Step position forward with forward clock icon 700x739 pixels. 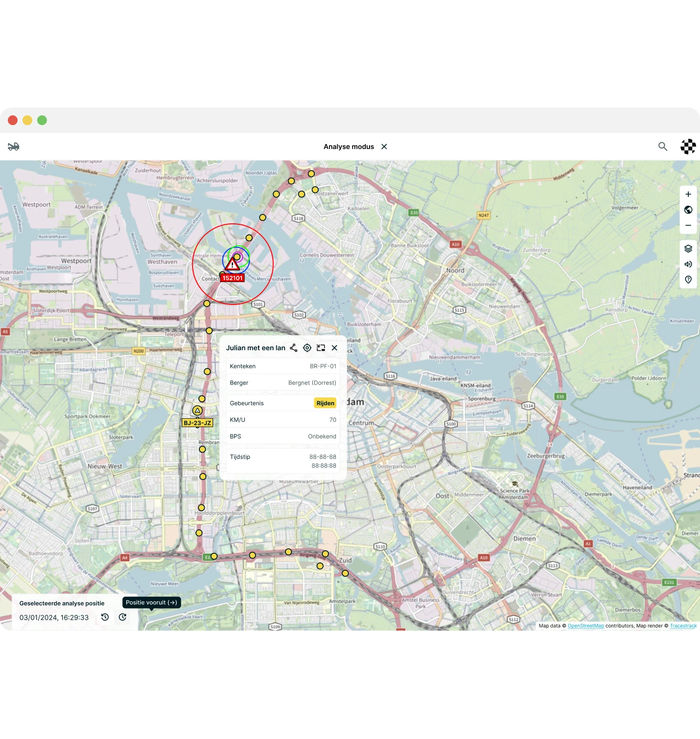coord(123,617)
